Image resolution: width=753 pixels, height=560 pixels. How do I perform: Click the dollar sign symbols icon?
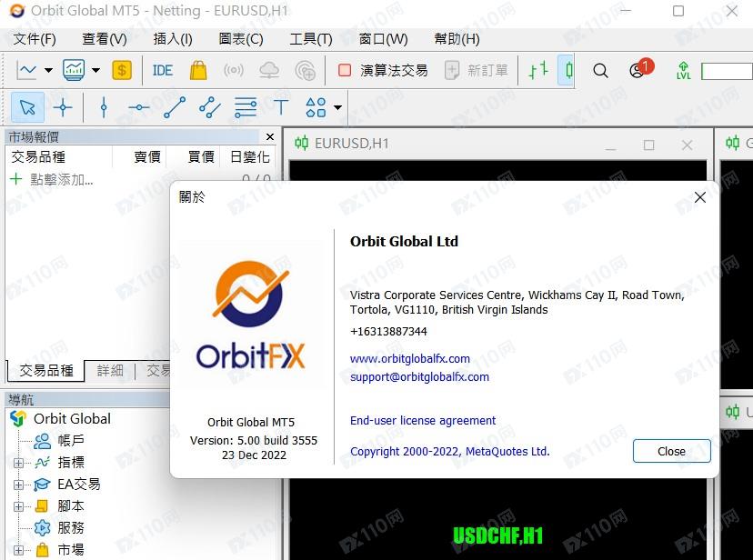[x=122, y=70]
